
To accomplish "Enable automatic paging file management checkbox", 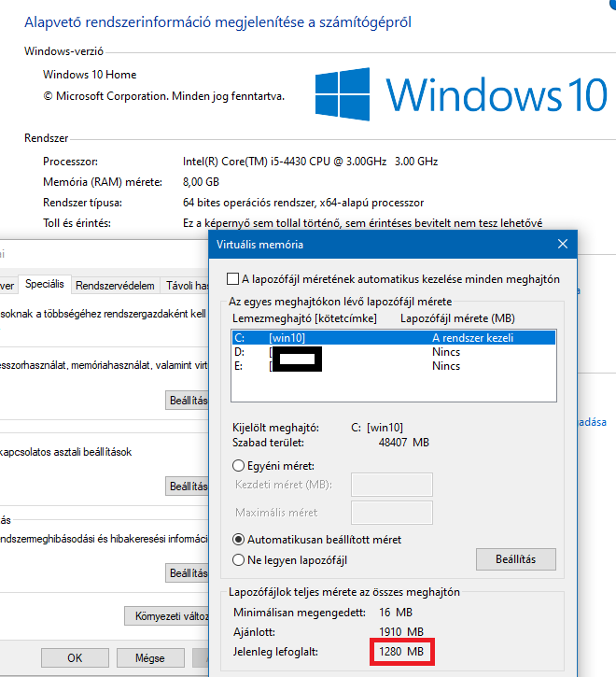I will pyautogui.click(x=232, y=279).
